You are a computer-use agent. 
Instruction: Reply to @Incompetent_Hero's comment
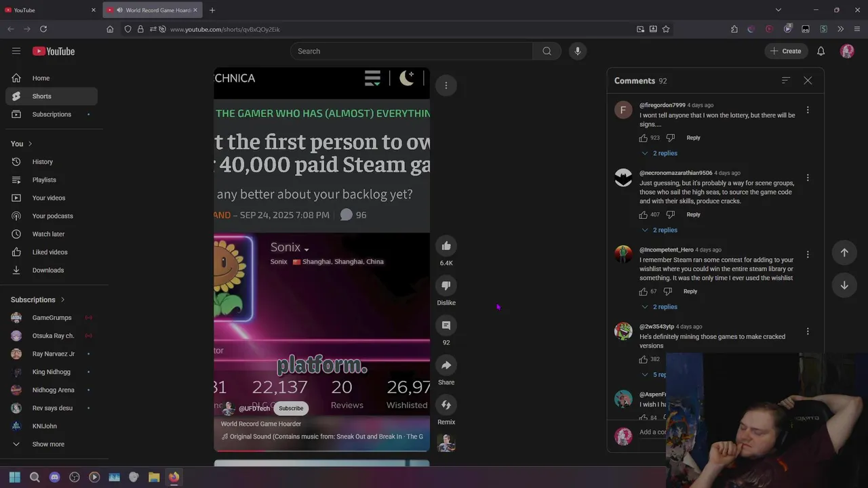pos(690,291)
